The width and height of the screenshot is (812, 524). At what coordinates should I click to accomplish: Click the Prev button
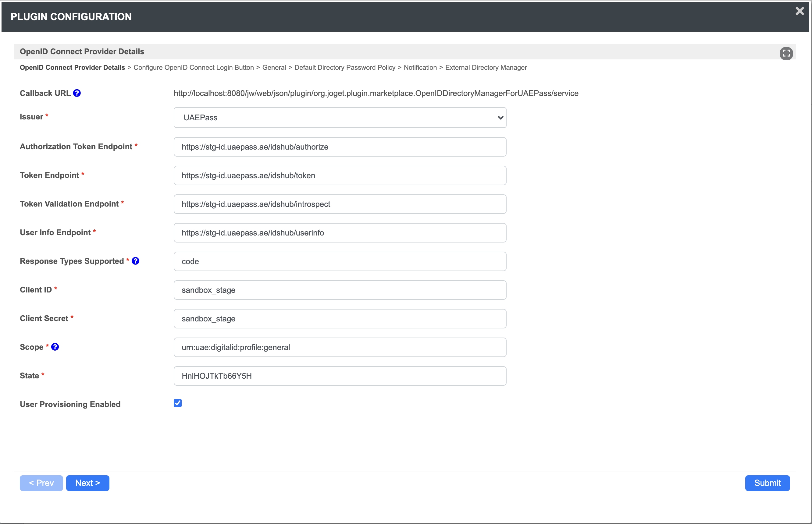pos(41,483)
